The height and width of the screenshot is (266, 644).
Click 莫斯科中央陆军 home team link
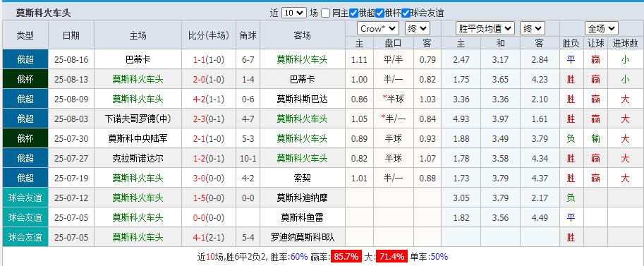click(x=138, y=138)
